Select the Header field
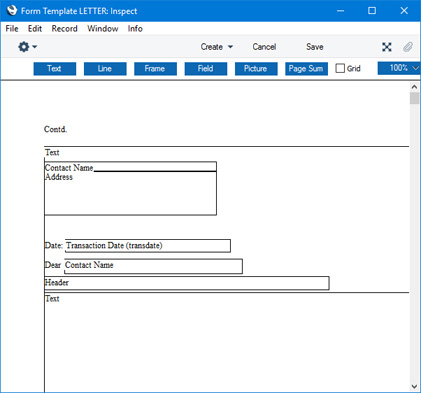 point(187,283)
